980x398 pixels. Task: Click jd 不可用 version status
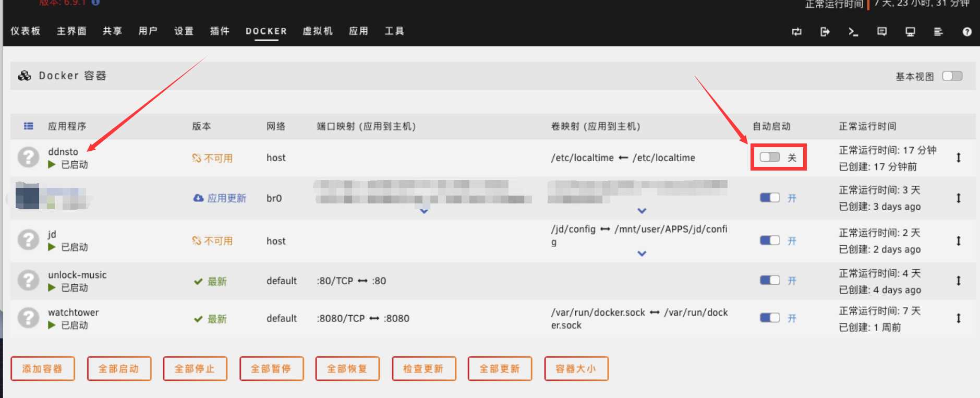[212, 241]
